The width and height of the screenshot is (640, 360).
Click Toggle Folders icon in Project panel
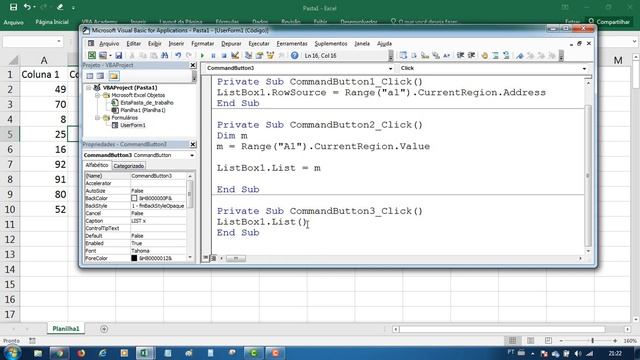113,76
